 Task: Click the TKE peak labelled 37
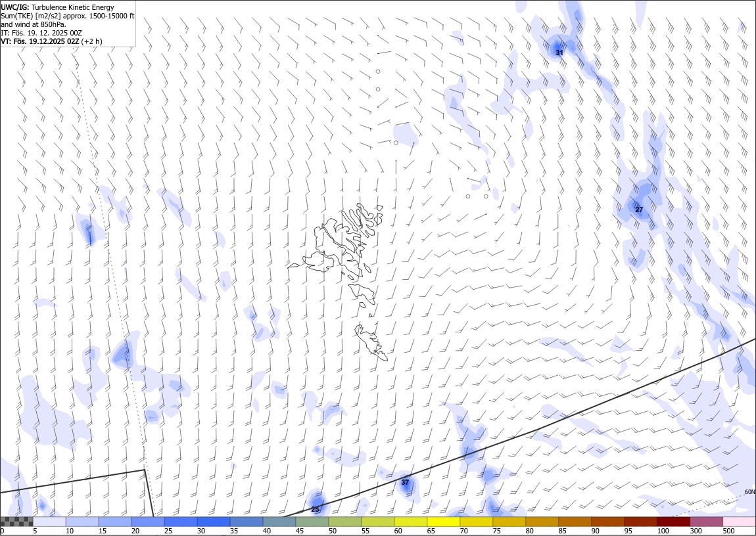click(x=405, y=482)
